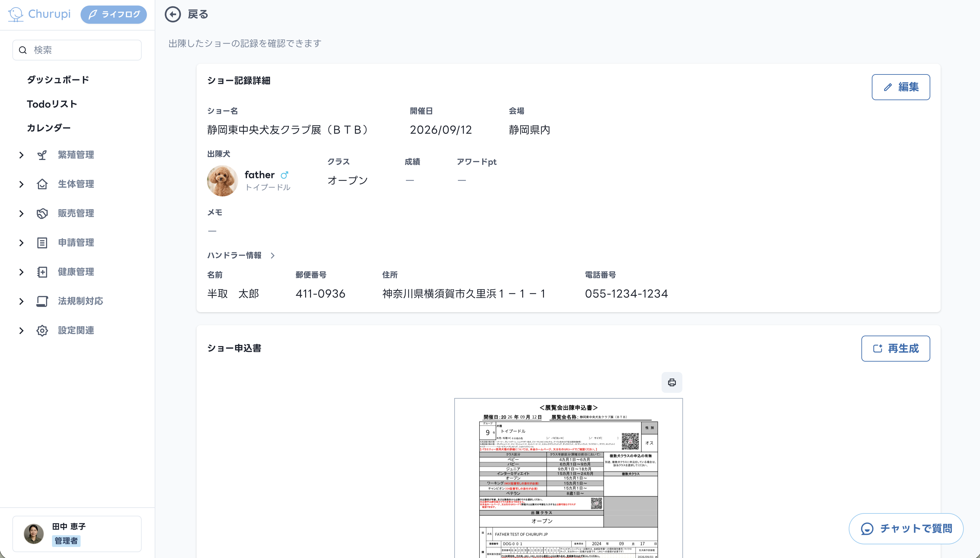Expand the 法規制対応 chevron

pyautogui.click(x=21, y=301)
